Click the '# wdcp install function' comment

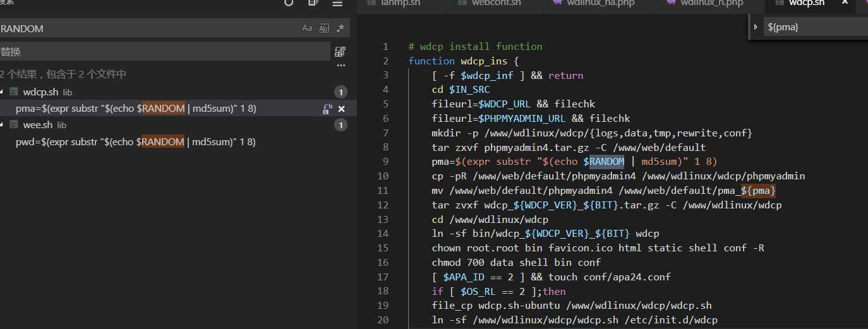(x=475, y=47)
